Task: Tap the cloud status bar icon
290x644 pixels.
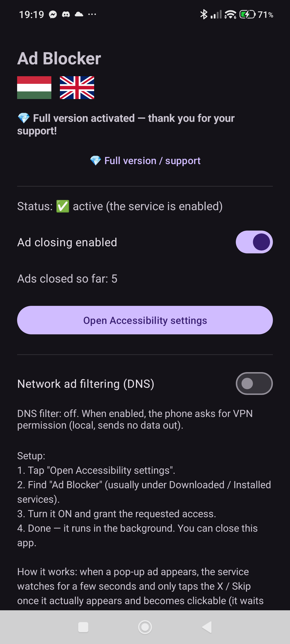Action: point(79,14)
